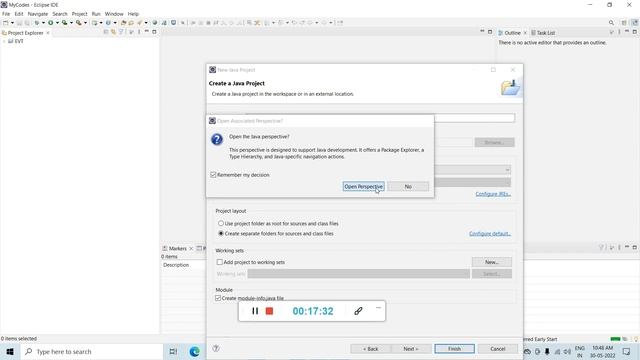Viewport: 640px width, 360px height.
Task: Uncheck Create module-info.java file
Action: [x=218, y=298]
